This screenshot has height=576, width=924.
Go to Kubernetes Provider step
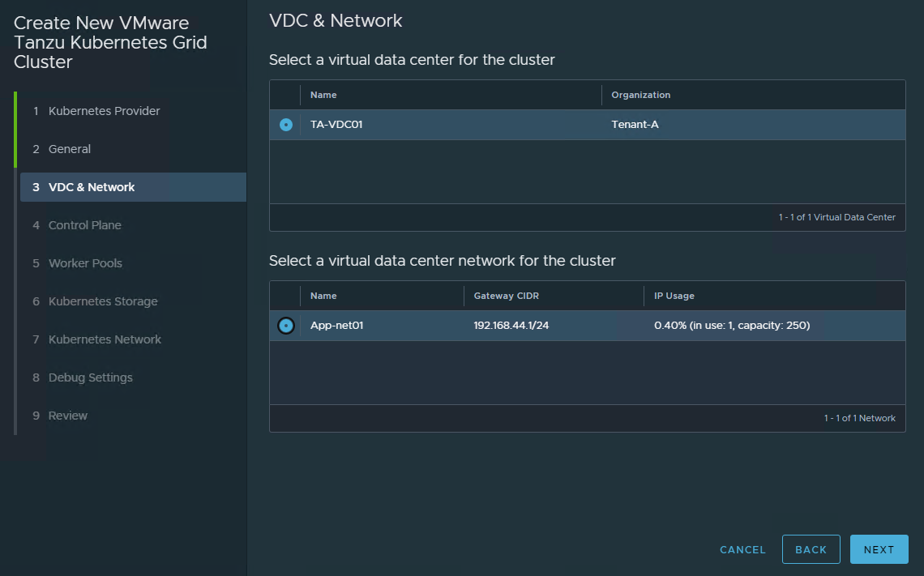pos(104,111)
